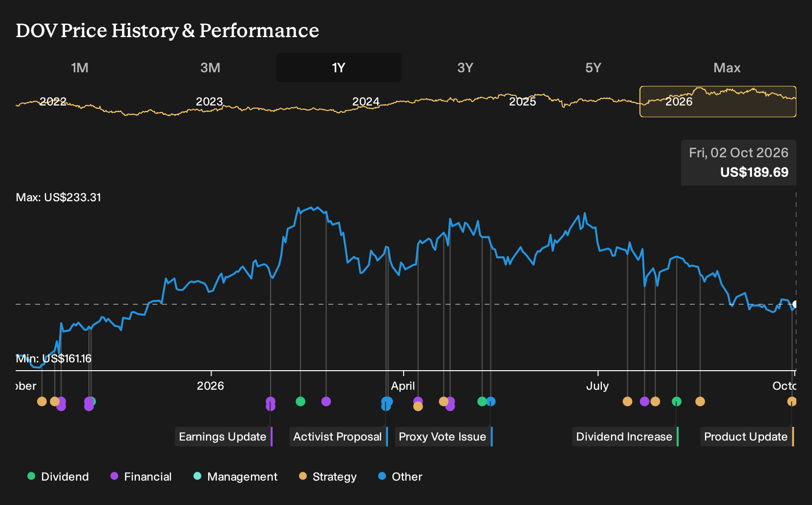Viewport: 812px width, 505px height.
Task: Select the 1Y range tab
Action: point(339,67)
